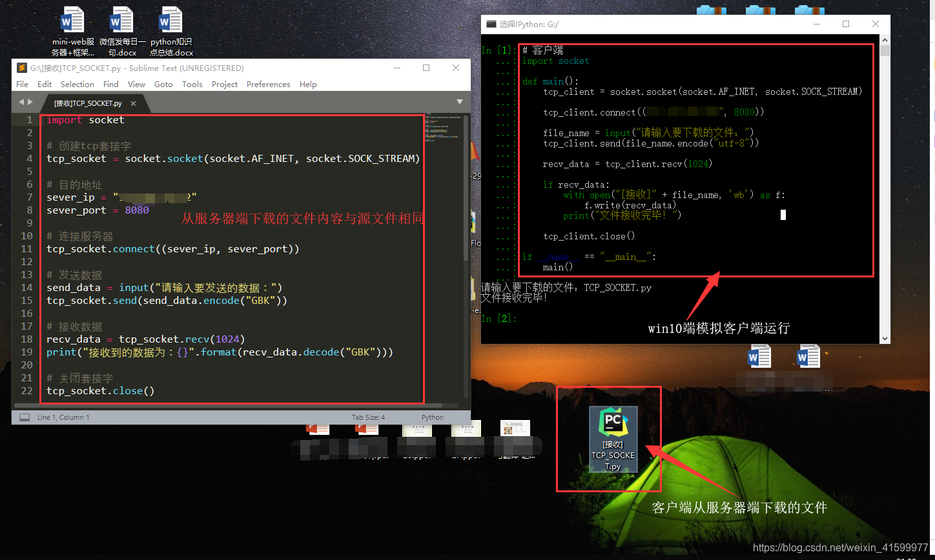Go to next tab using right arrow
This screenshot has height=560, width=935.
coord(30,102)
